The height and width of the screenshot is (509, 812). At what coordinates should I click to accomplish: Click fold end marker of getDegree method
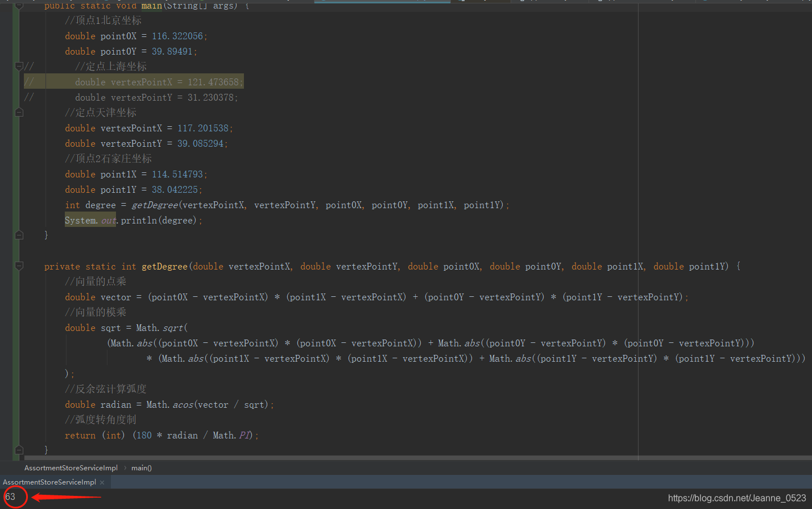[19, 450]
